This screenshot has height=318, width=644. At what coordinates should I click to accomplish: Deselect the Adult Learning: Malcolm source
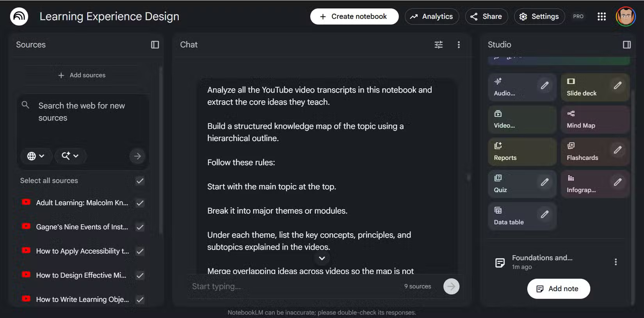[x=140, y=203]
